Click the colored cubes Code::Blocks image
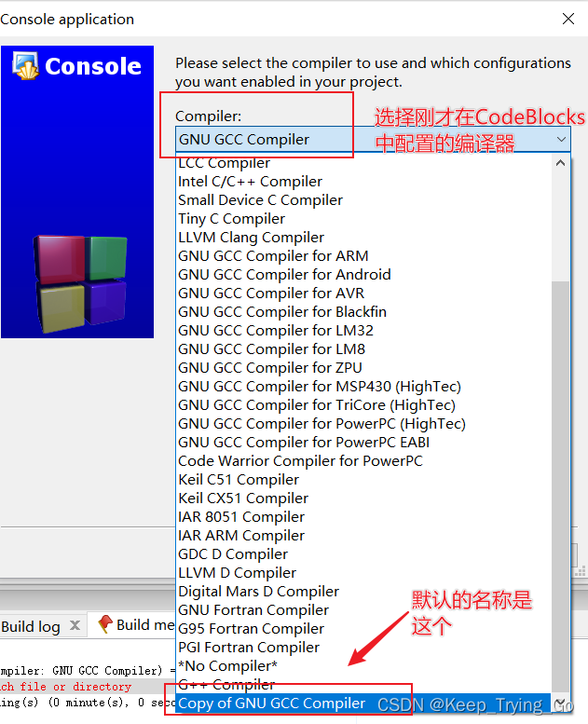The image size is (588, 724). (x=80, y=283)
